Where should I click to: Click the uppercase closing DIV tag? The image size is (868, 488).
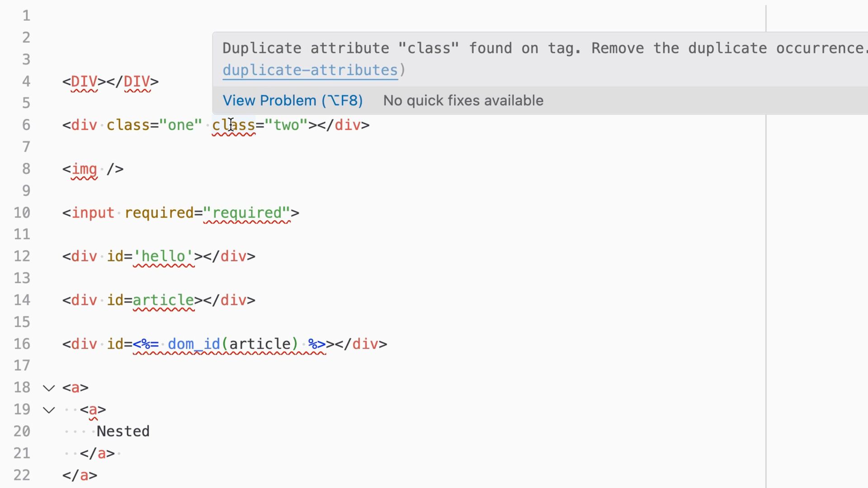tap(137, 82)
